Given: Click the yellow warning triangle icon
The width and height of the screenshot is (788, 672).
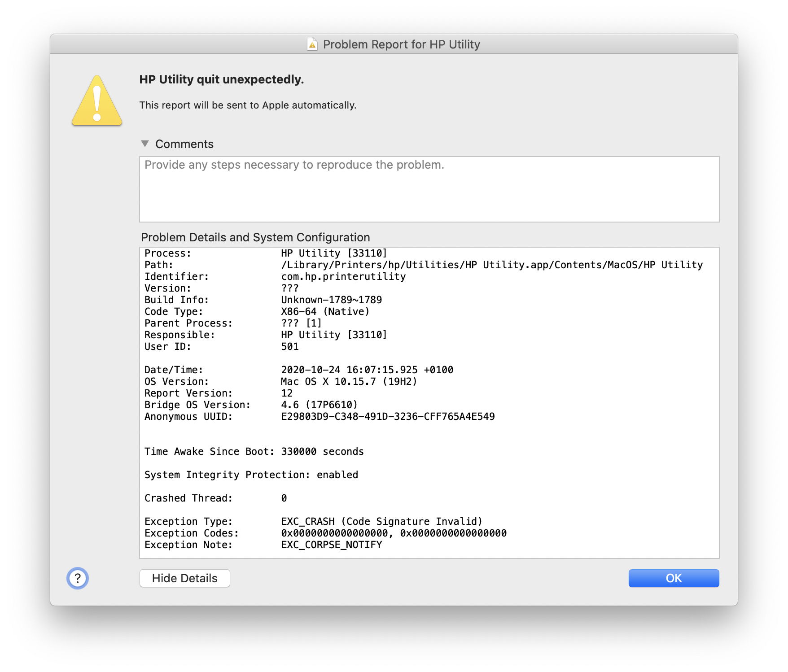Looking at the screenshot, I should (x=97, y=101).
